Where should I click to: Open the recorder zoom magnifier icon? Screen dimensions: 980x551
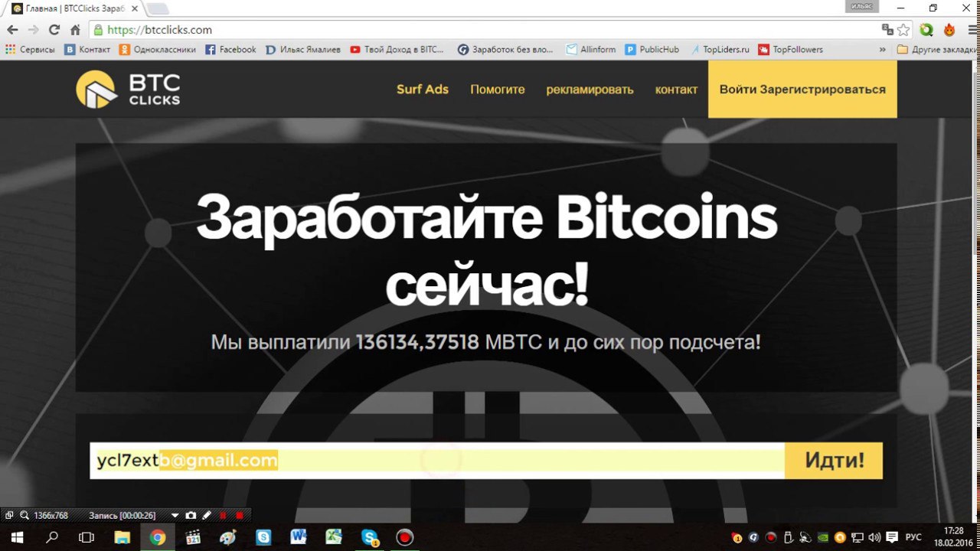[x=24, y=516]
